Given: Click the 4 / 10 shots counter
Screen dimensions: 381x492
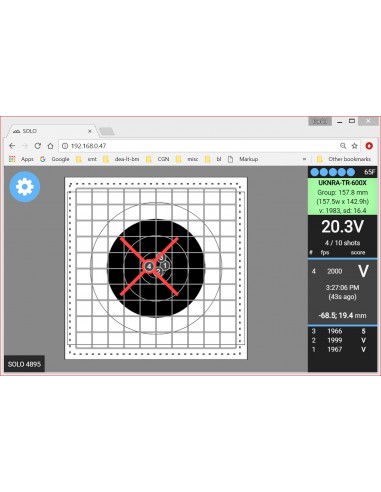Looking at the screenshot, I should (342, 243).
